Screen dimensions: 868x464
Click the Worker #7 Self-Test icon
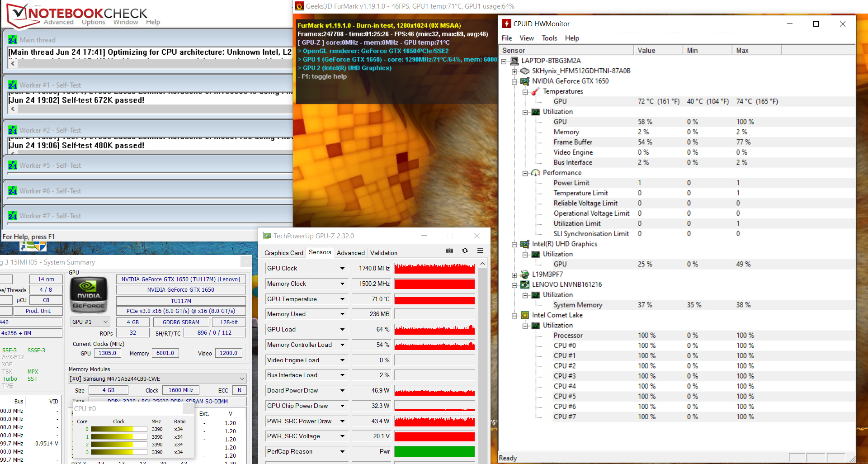click(x=13, y=216)
